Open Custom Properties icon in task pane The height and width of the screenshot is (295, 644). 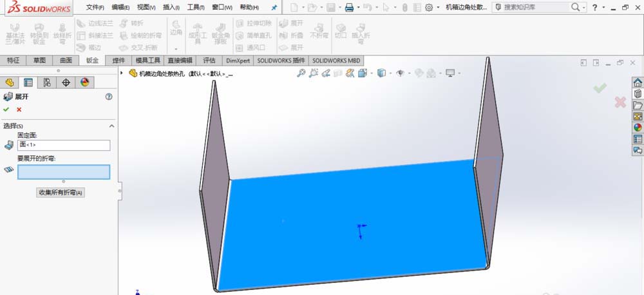pyautogui.click(x=638, y=139)
